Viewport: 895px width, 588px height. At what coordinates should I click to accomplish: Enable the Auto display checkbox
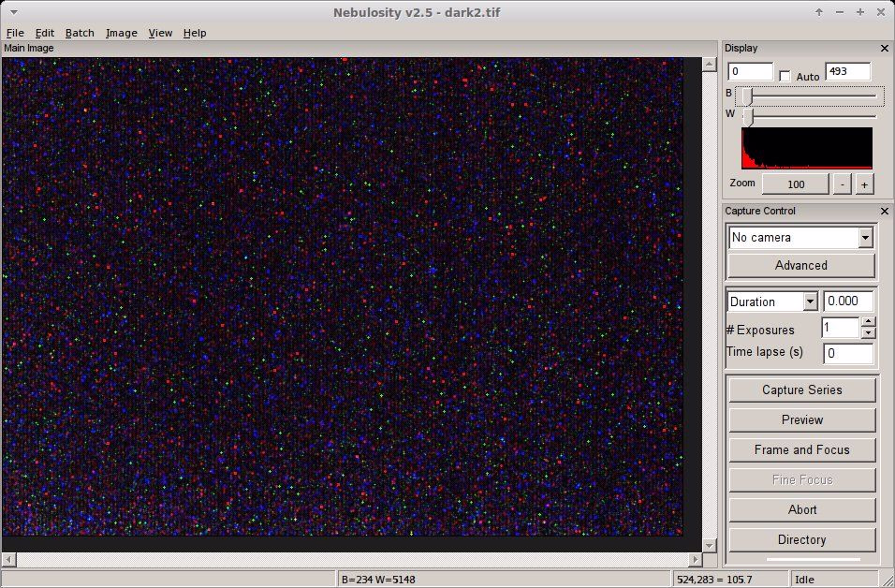click(785, 76)
